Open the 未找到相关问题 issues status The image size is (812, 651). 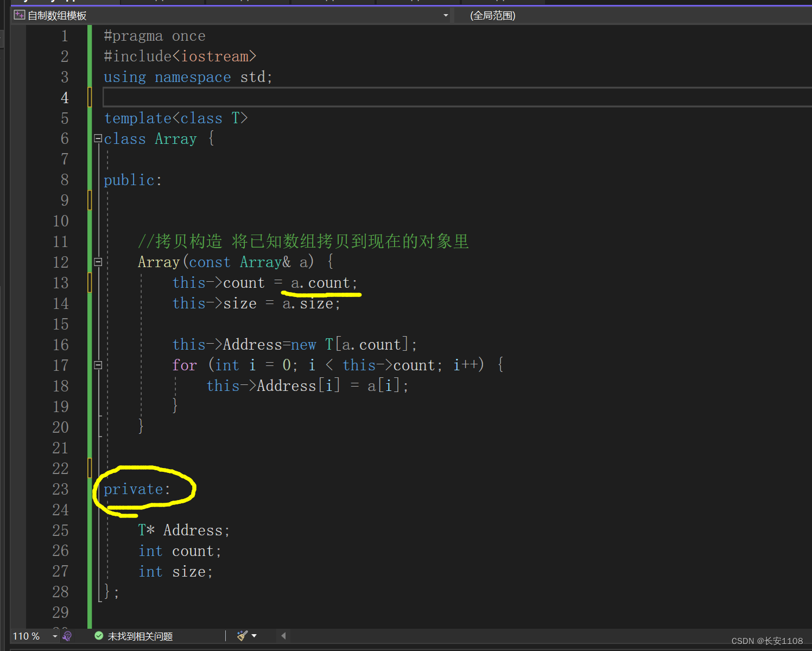coord(140,636)
